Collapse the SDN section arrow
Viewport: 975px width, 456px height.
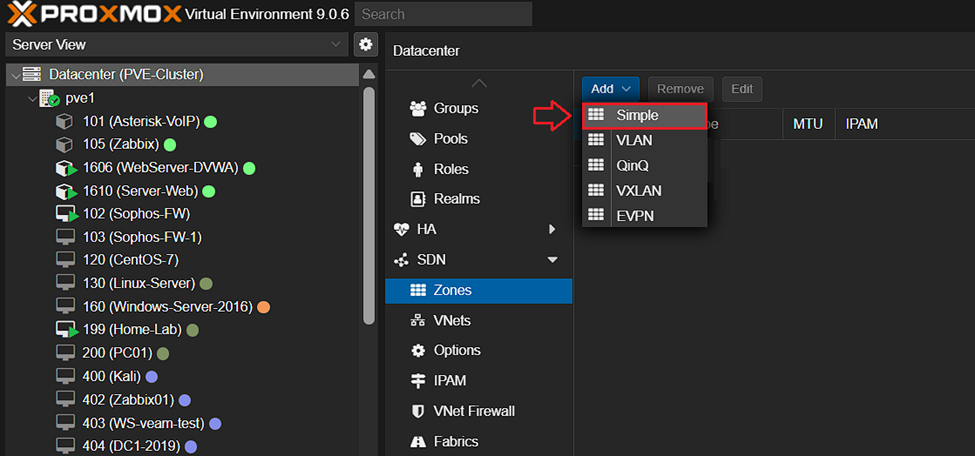pos(552,260)
